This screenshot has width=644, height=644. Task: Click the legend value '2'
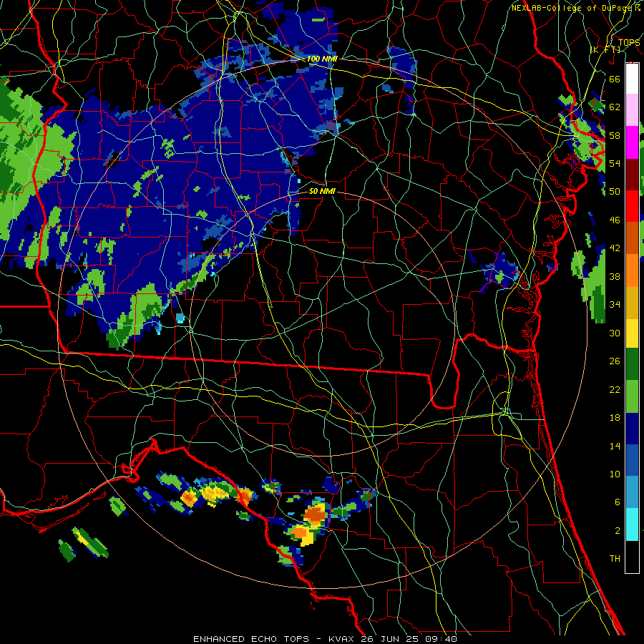tap(617, 531)
